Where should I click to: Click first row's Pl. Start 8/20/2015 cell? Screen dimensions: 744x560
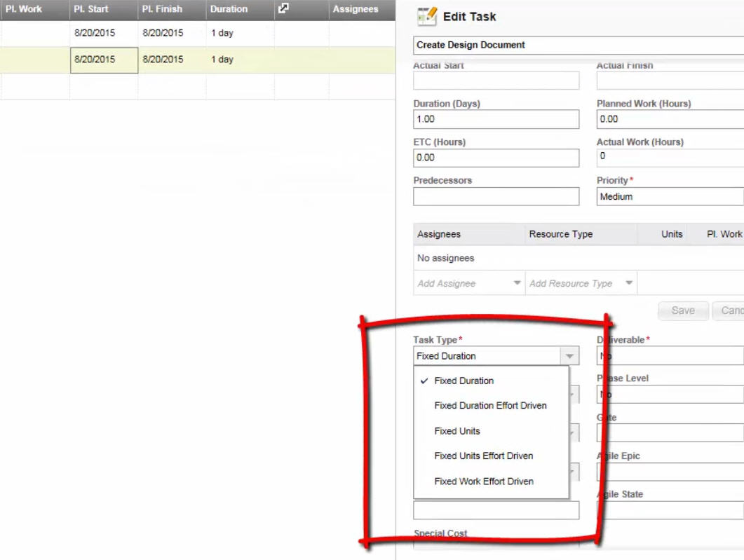pos(104,33)
